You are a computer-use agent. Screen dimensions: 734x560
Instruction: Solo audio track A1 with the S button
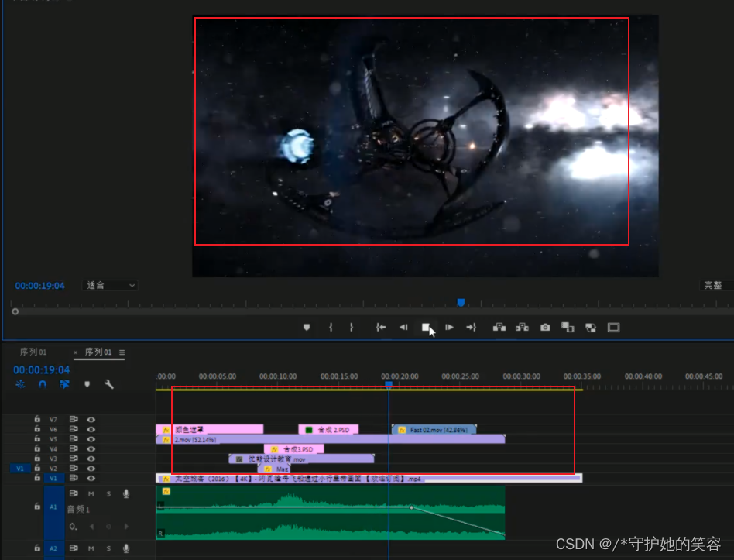pyautogui.click(x=108, y=494)
